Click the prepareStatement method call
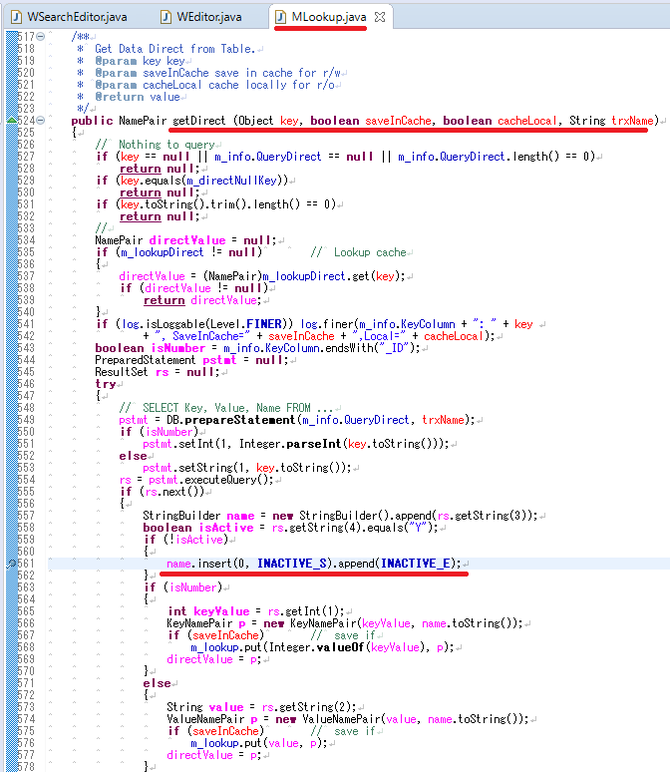 tap(240, 420)
